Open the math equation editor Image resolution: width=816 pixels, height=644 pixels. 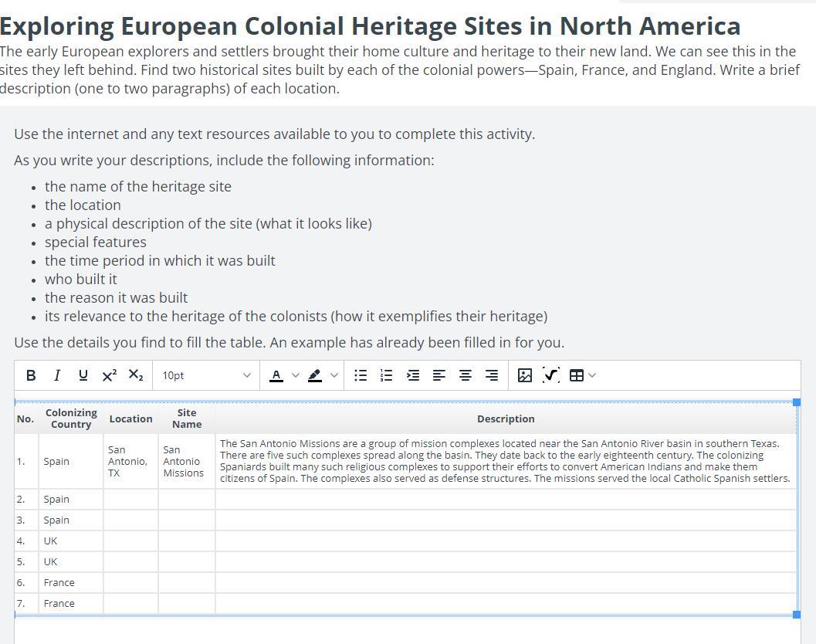(551, 375)
